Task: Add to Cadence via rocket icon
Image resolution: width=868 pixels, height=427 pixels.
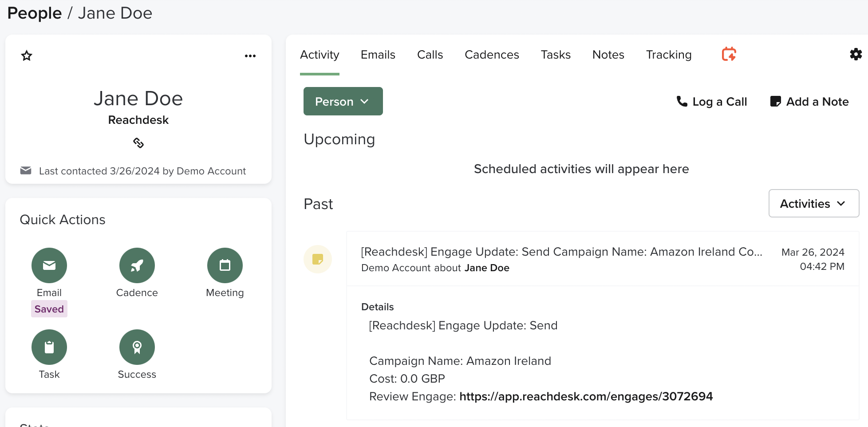Action: pos(137,265)
